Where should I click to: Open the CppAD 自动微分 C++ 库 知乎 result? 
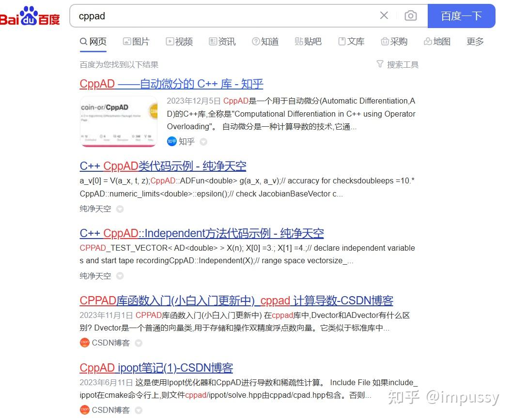point(171,83)
